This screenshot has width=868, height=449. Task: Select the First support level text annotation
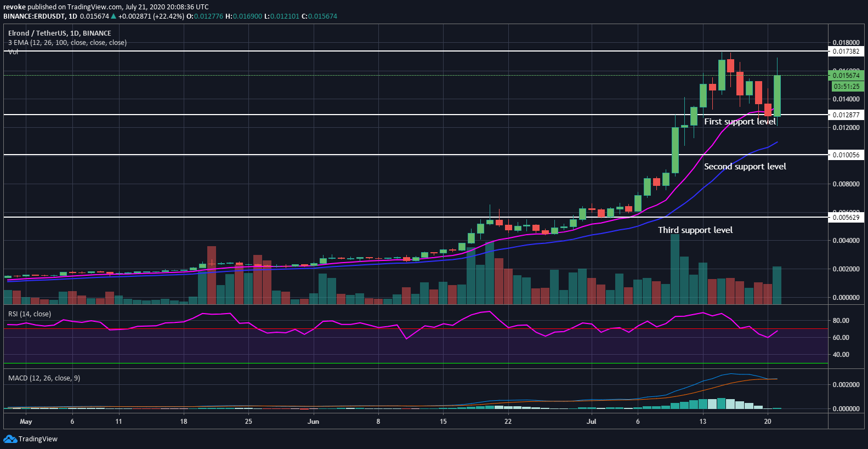pos(740,122)
